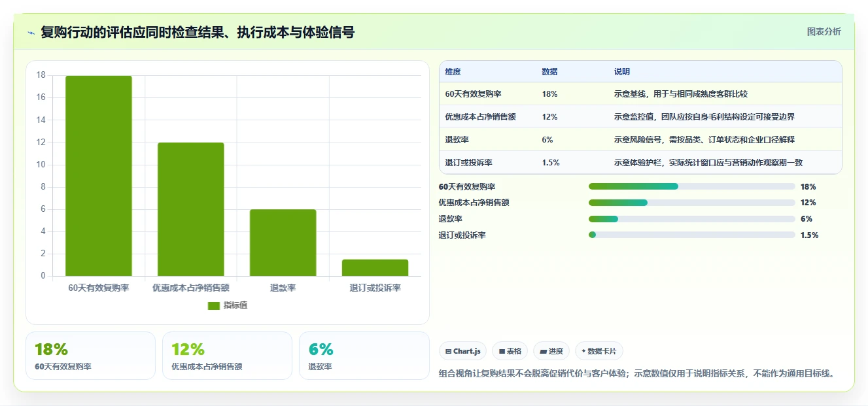Select the Chart.js tag chip
This screenshot has height=406, width=868.
click(x=462, y=351)
